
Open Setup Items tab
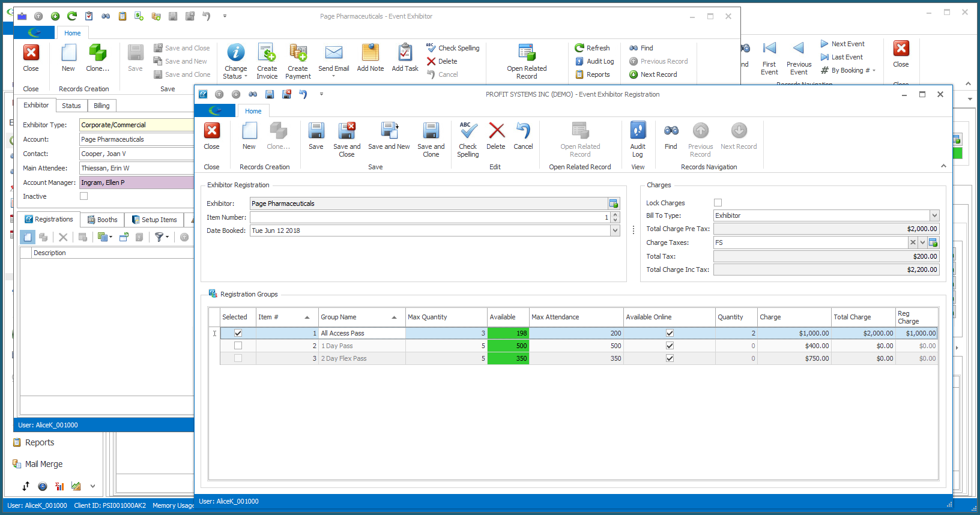pyautogui.click(x=154, y=220)
